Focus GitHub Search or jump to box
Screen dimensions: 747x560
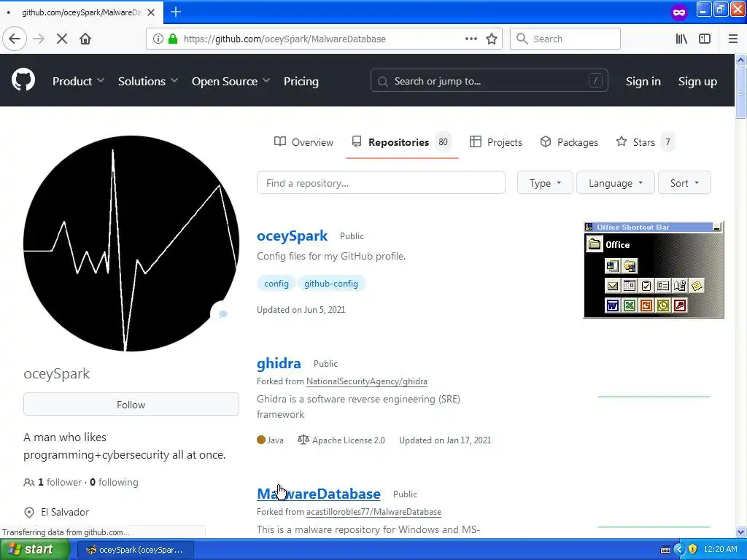point(489,80)
